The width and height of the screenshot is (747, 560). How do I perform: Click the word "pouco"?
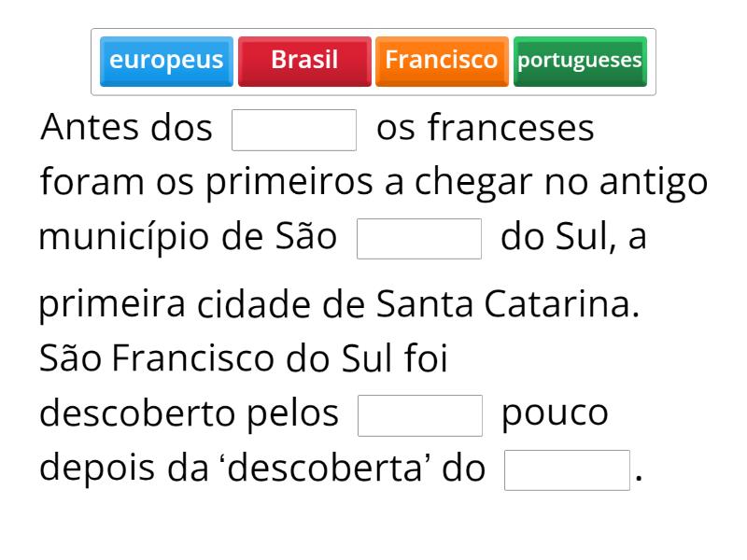[x=555, y=414]
